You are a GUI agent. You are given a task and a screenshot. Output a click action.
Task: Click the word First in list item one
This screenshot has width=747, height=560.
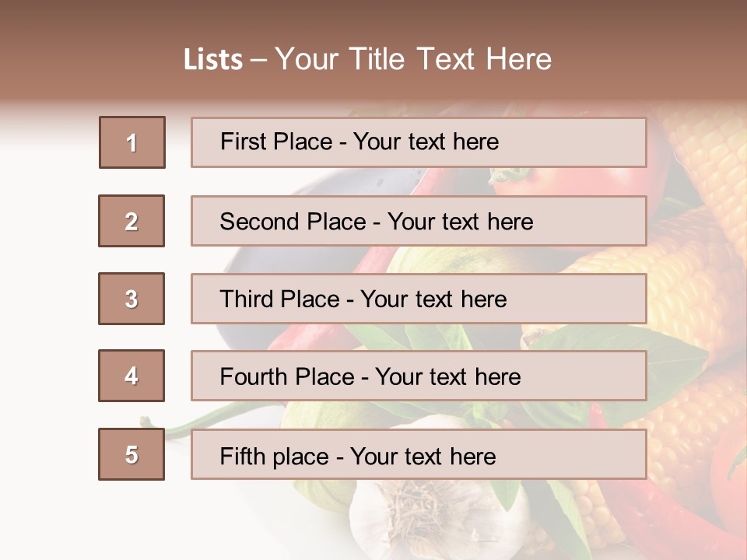click(240, 142)
